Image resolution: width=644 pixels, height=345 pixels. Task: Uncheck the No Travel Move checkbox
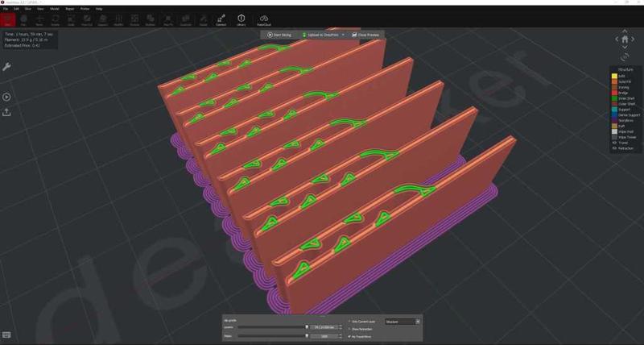[349, 336]
